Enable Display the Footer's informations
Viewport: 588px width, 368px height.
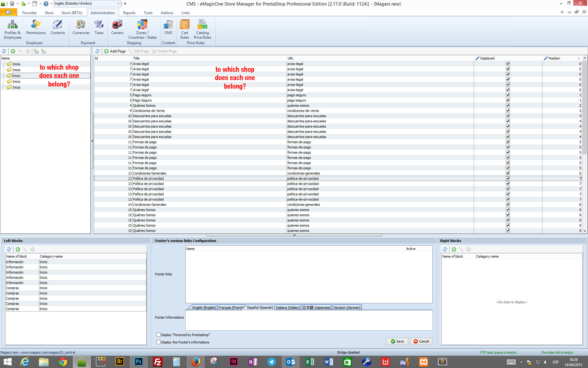[159, 342]
